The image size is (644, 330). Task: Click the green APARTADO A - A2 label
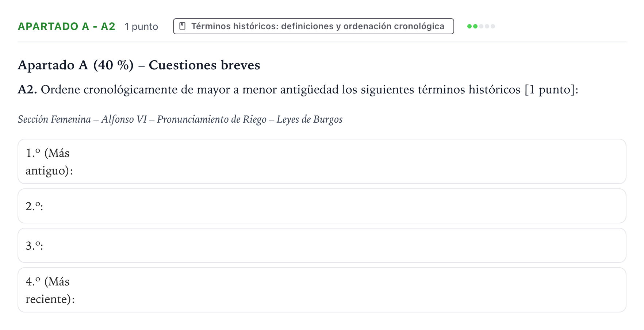pos(66,26)
